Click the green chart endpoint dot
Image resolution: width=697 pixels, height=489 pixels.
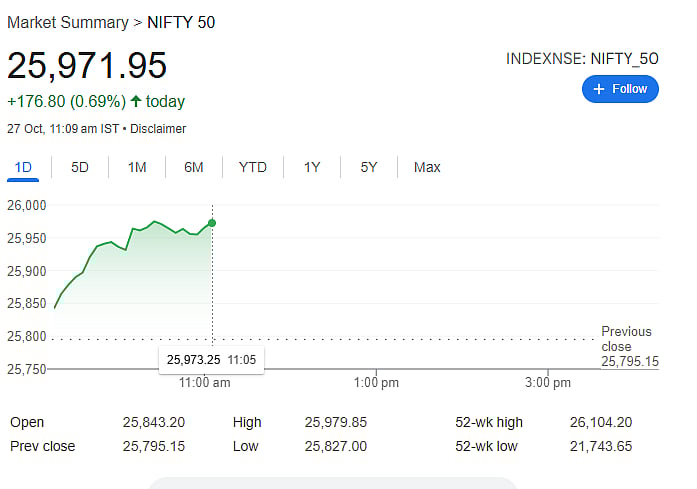click(212, 222)
